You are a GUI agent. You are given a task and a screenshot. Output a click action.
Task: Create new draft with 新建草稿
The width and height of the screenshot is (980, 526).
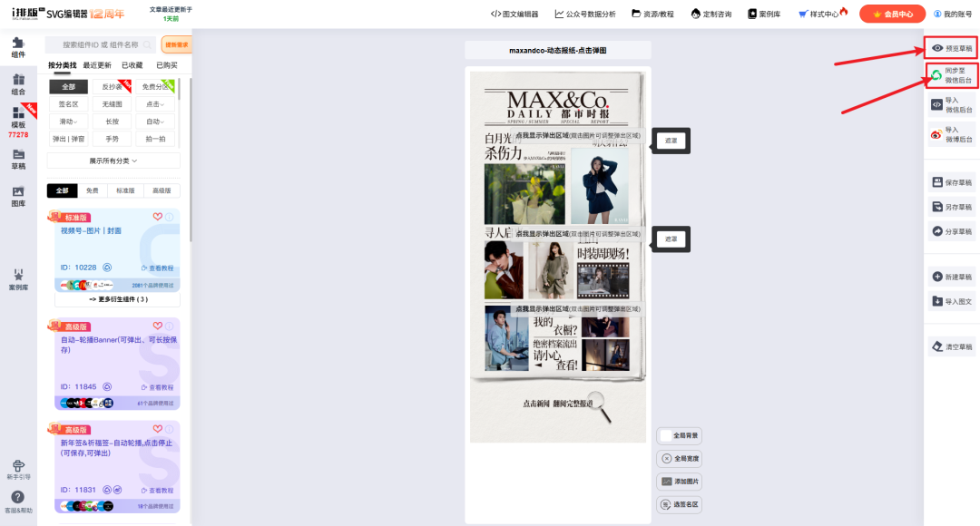951,277
